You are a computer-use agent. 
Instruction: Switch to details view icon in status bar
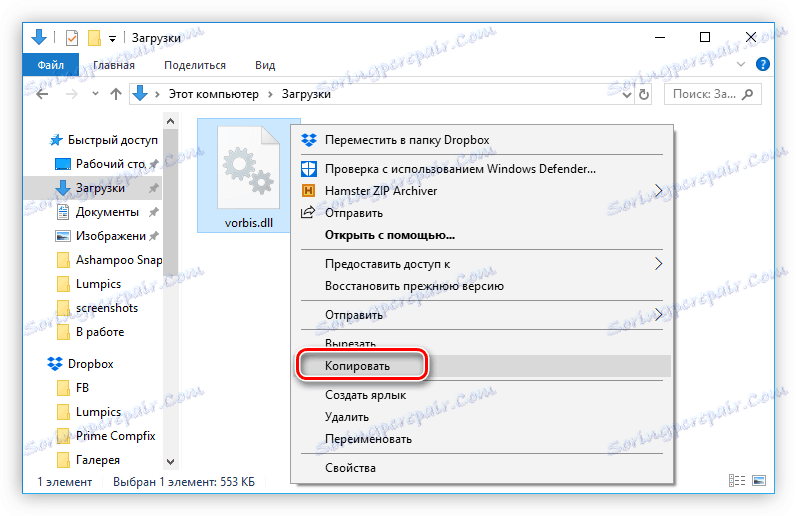click(x=737, y=480)
